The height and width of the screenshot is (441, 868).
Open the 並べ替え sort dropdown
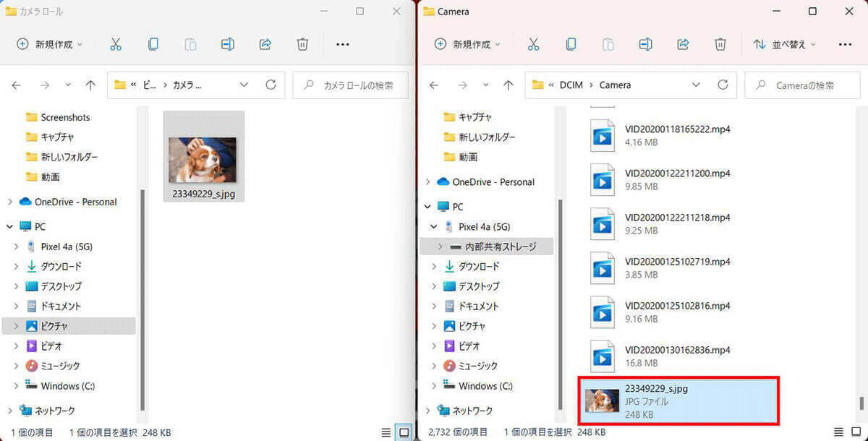pyautogui.click(x=784, y=44)
